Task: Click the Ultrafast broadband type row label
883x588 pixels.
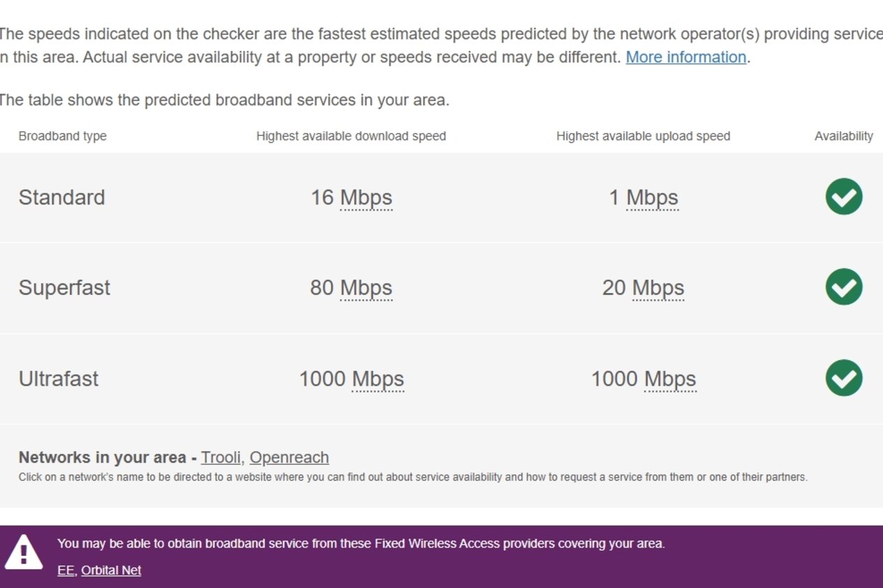Action: (59, 379)
